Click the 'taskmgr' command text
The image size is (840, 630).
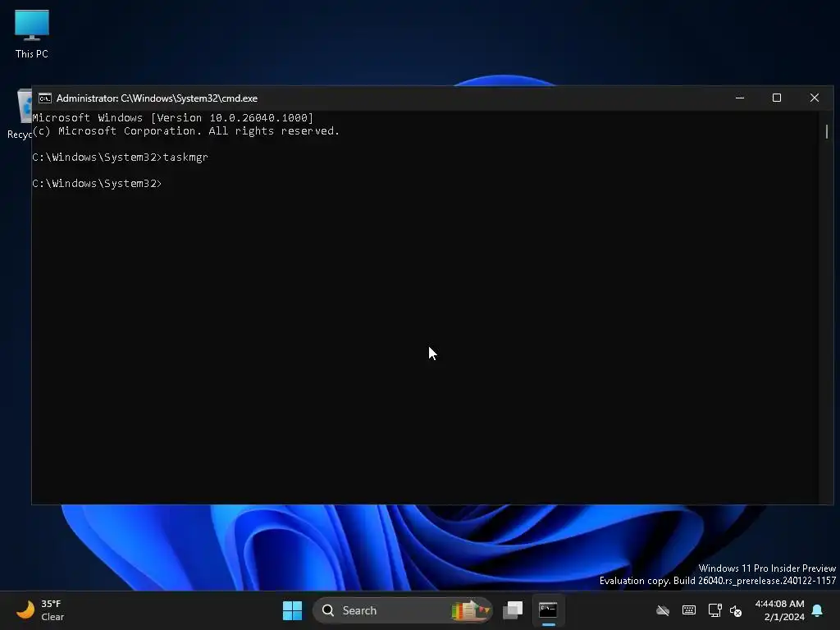tap(185, 157)
